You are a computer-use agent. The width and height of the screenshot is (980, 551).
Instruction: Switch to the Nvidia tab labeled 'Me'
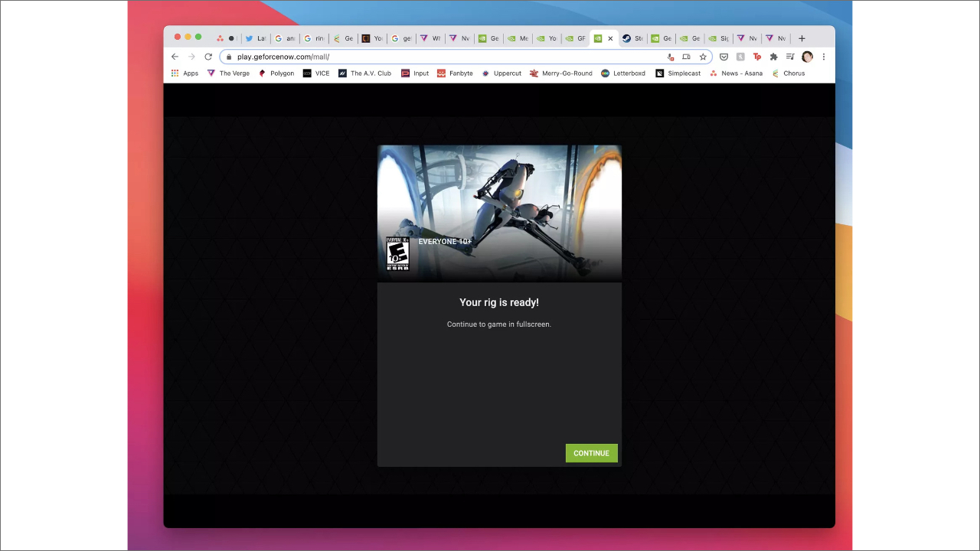518,38
